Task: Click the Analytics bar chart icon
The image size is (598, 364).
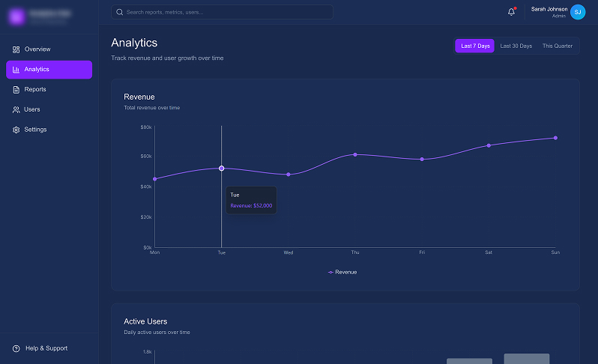Action: click(16, 70)
